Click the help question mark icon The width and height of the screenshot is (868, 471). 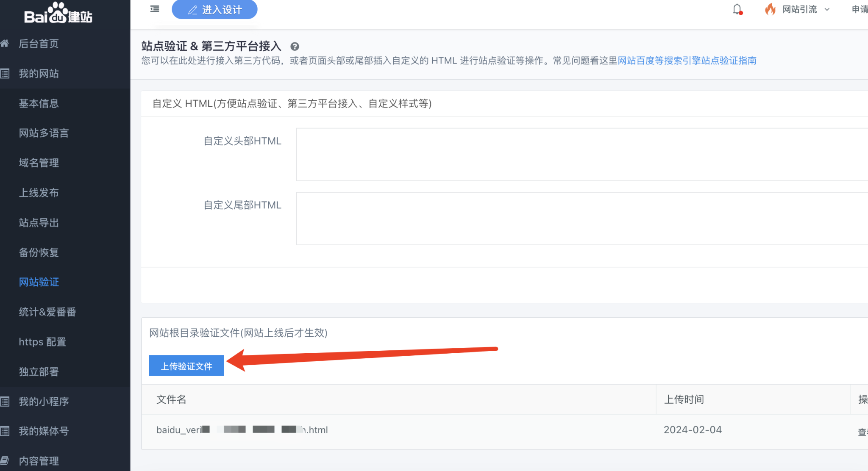point(295,47)
